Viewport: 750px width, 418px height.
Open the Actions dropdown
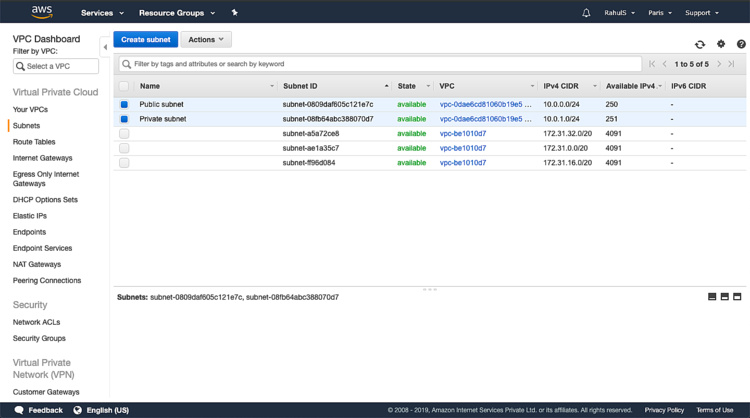point(206,40)
